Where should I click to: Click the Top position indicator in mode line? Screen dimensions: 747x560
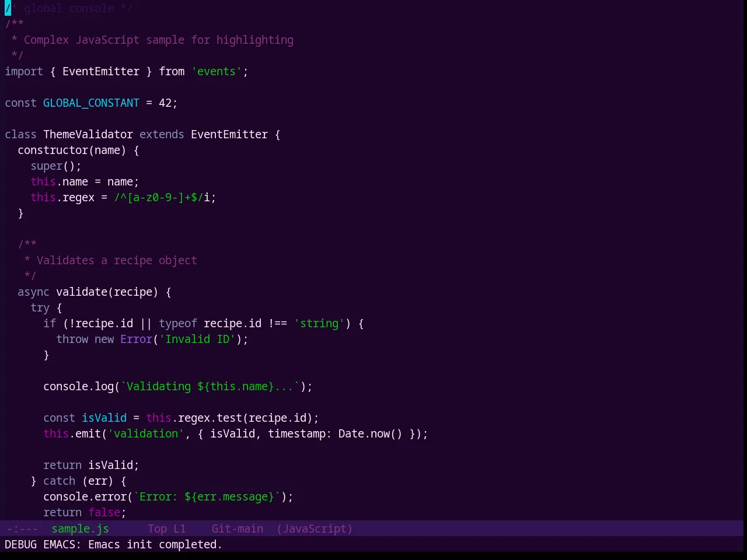(x=157, y=528)
